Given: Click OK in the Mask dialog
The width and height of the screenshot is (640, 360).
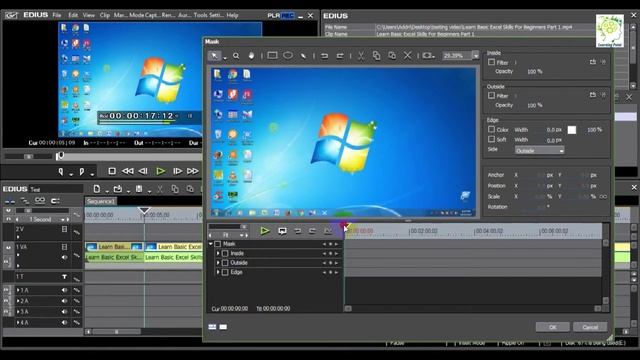Looking at the screenshot, I should (x=552, y=327).
